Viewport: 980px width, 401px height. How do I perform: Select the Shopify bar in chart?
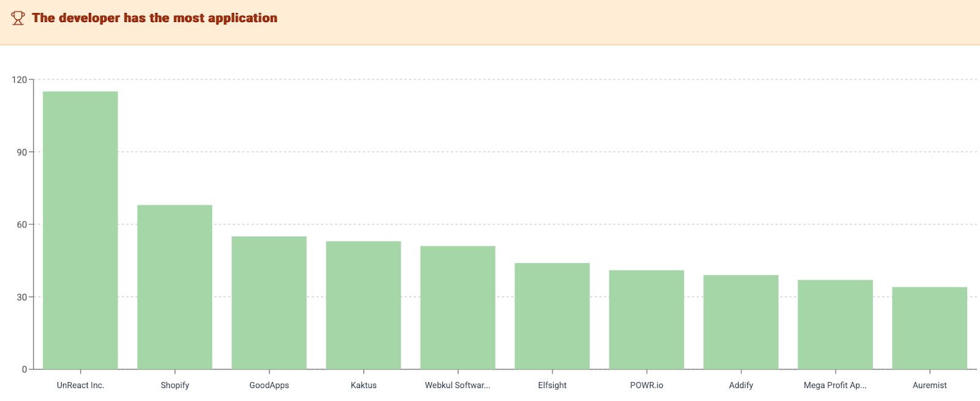[175, 287]
